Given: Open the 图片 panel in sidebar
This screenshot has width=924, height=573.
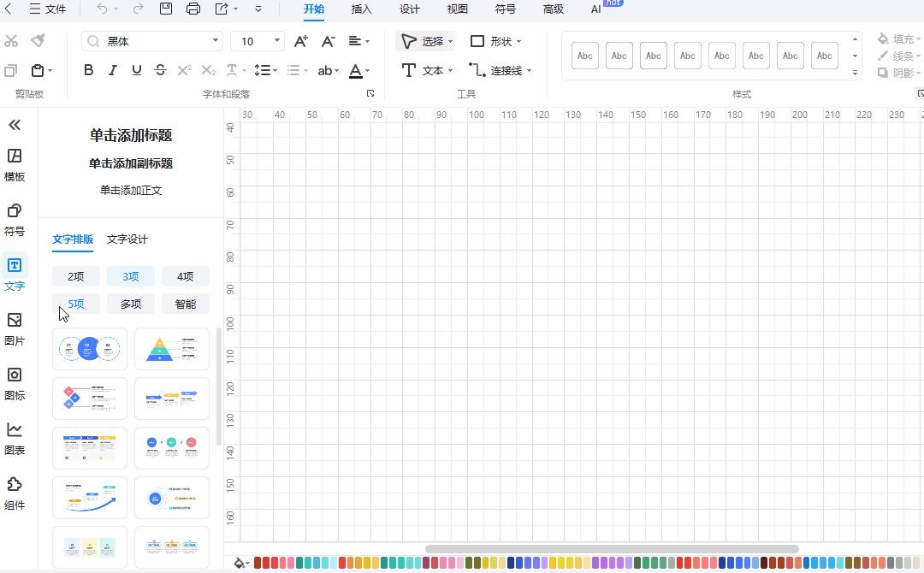Looking at the screenshot, I should tap(15, 328).
